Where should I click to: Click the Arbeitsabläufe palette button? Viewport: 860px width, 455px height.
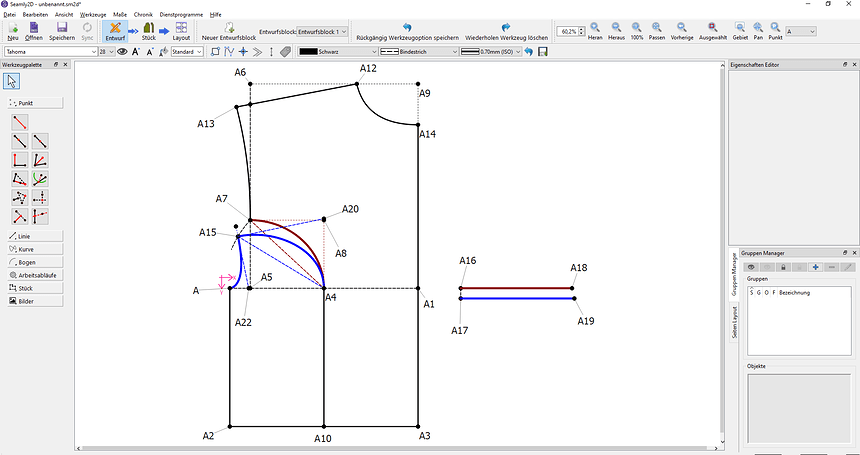click(35, 274)
